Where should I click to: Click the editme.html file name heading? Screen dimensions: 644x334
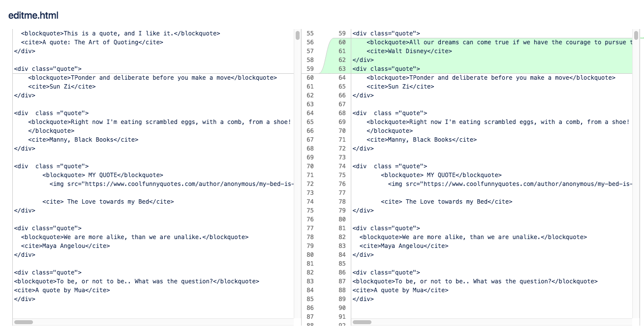tap(33, 16)
